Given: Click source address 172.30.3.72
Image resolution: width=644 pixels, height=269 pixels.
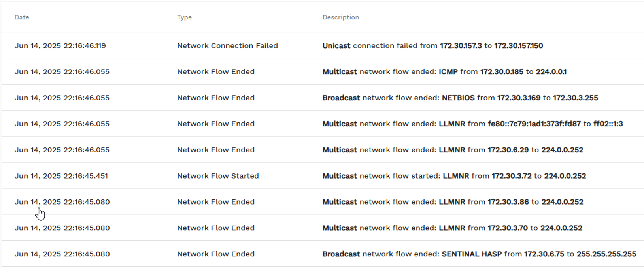Looking at the screenshot, I should (511, 176).
